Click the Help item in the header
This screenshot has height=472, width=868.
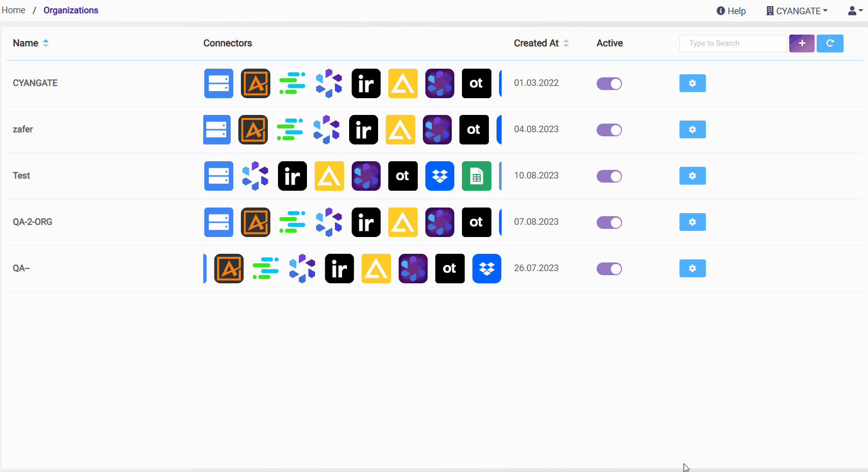point(731,11)
